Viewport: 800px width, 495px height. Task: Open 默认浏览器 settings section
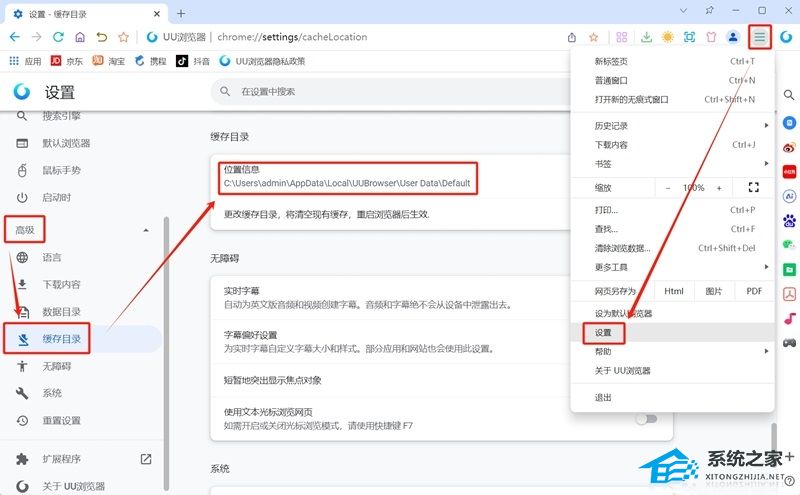pyautogui.click(x=82, y=143)
